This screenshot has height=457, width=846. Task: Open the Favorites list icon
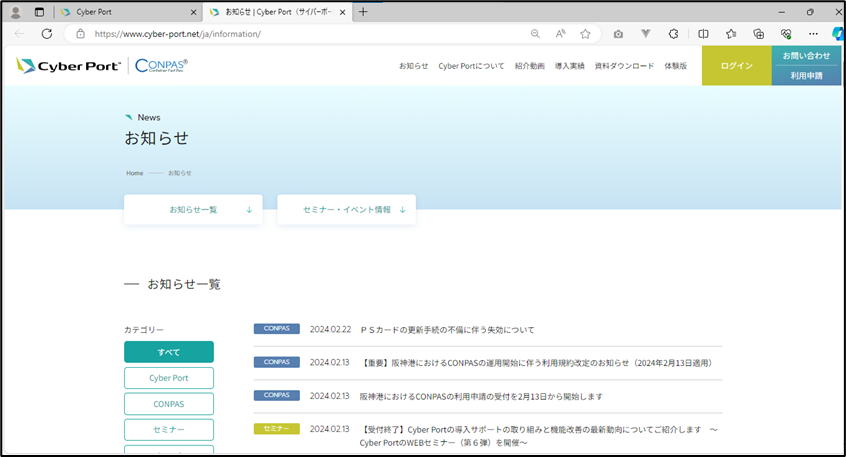(731, 33)
